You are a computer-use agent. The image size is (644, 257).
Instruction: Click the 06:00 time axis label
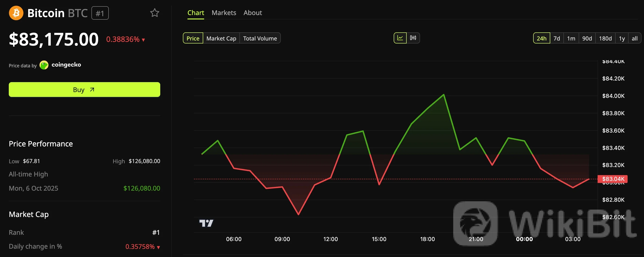tap(234, 239)
